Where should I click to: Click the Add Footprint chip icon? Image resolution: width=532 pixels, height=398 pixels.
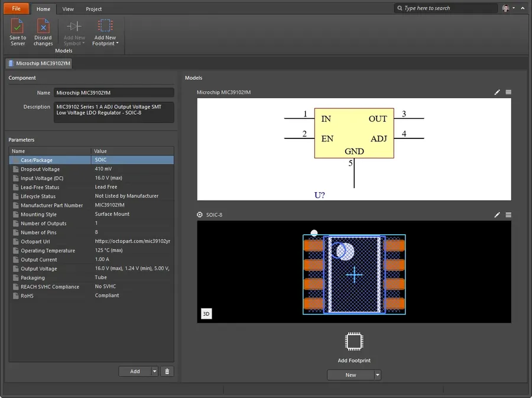[354, 341]
